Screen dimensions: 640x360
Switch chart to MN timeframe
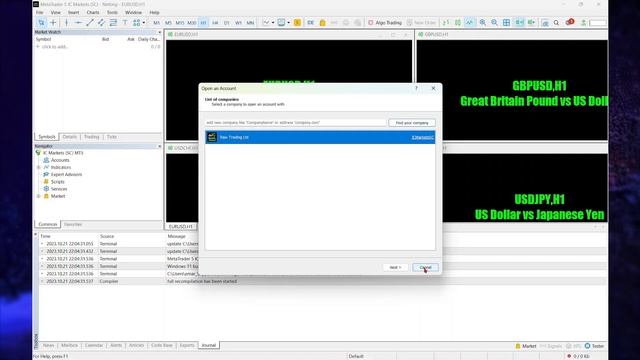coord(250,23)
